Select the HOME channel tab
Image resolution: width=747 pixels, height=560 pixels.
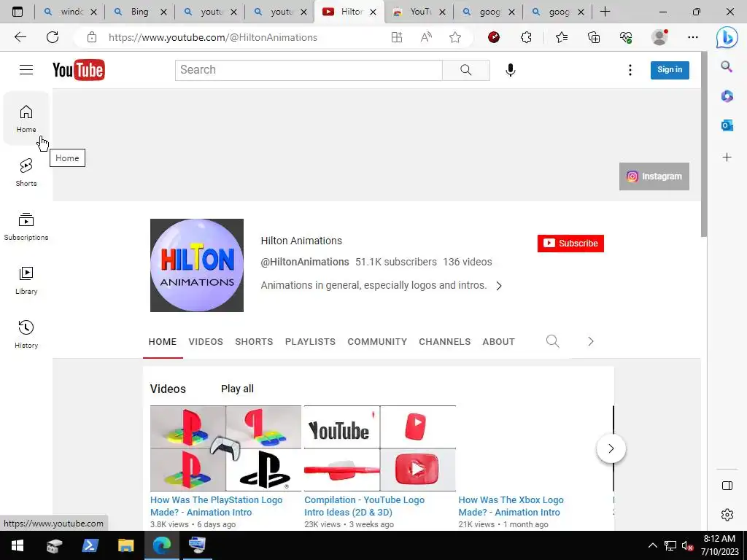(x=163, y=341)
